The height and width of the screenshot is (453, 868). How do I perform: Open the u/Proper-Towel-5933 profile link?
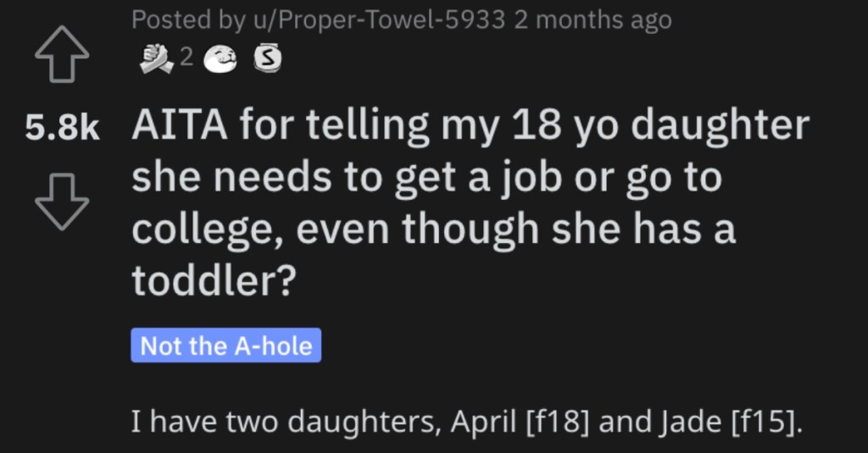tap(379, 20)
